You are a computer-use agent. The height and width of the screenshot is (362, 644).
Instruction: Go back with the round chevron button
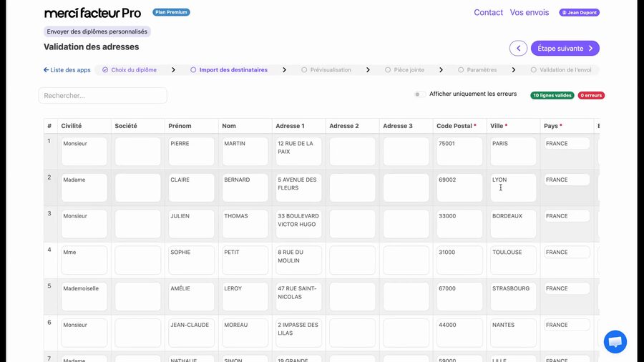518,49
